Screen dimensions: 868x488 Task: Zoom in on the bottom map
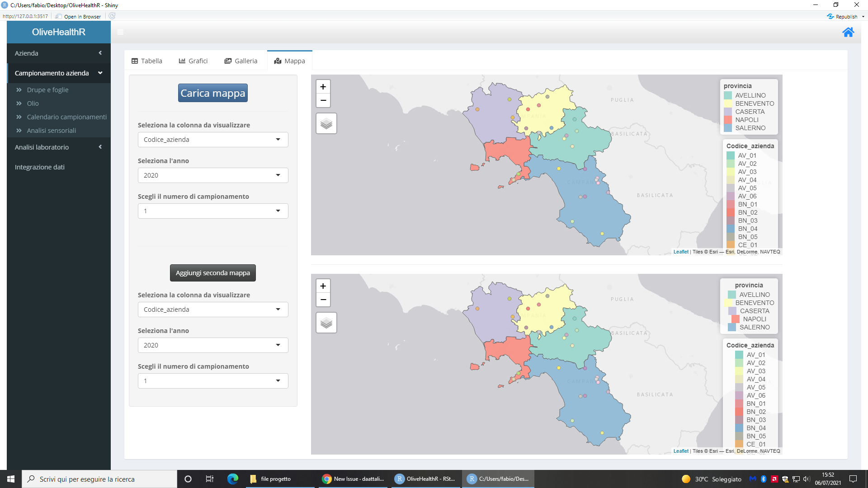(323, 286)
